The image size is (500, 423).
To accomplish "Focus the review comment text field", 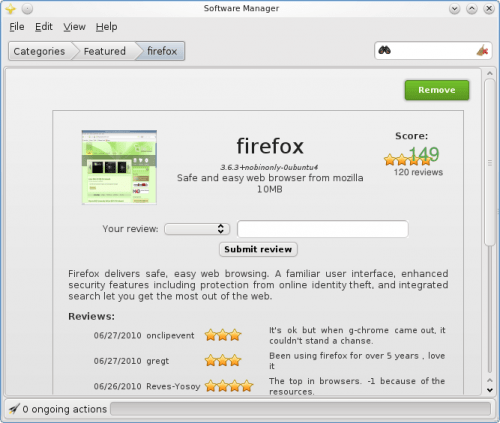I will [x=323, y=229].
